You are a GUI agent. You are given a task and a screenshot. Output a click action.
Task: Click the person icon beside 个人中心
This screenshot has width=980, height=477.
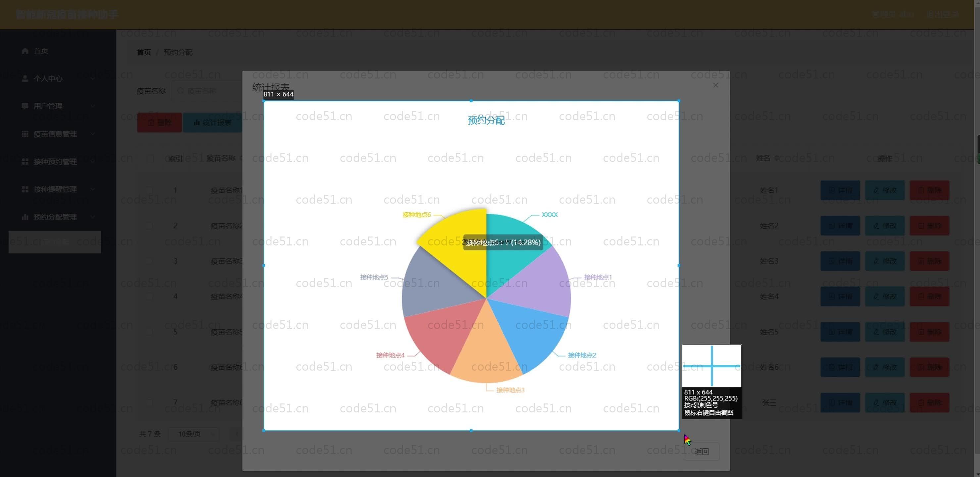[25, 79]
